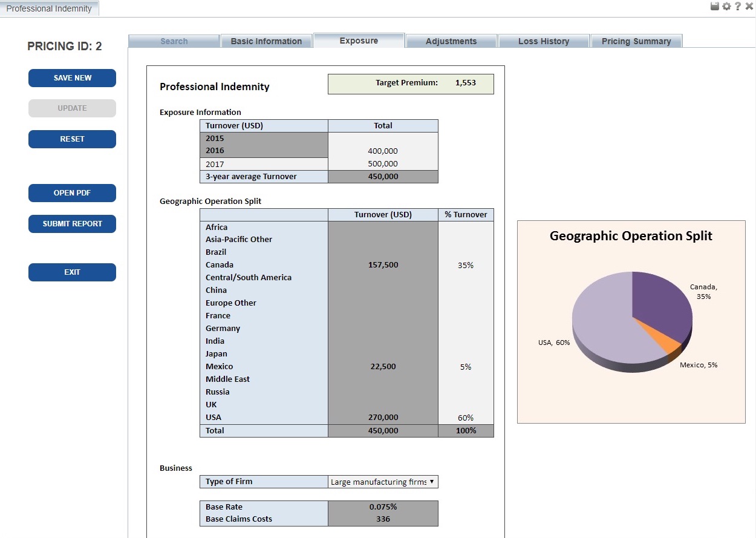Open the Loss History tab

[544, 41]
